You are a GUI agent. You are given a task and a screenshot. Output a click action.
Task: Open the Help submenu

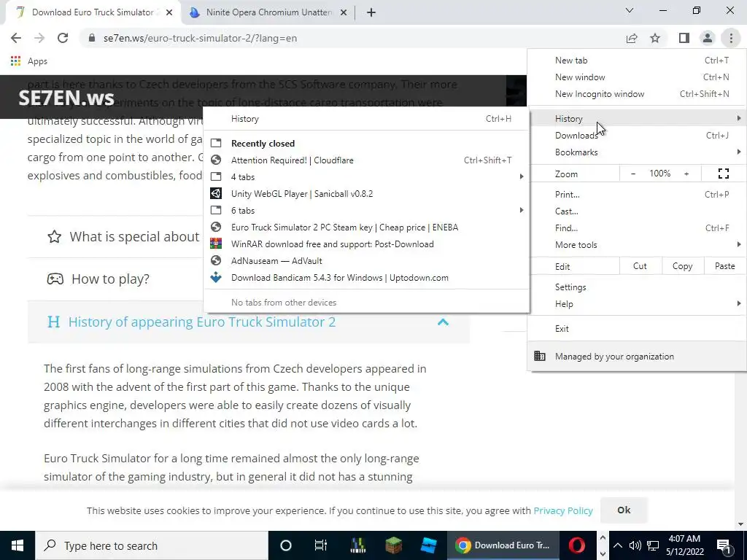(637, 304)
